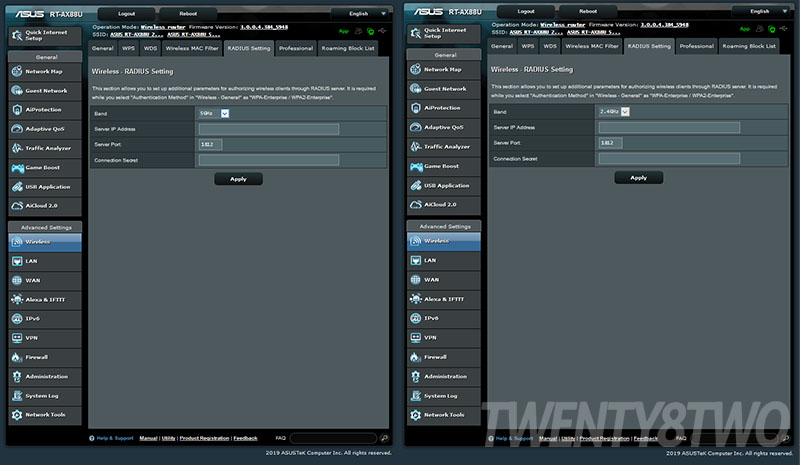This screenshot has height=465, width=800.
Task: Open Professional tab in left window
Action: pyautogui.click(x=296, y=48)
